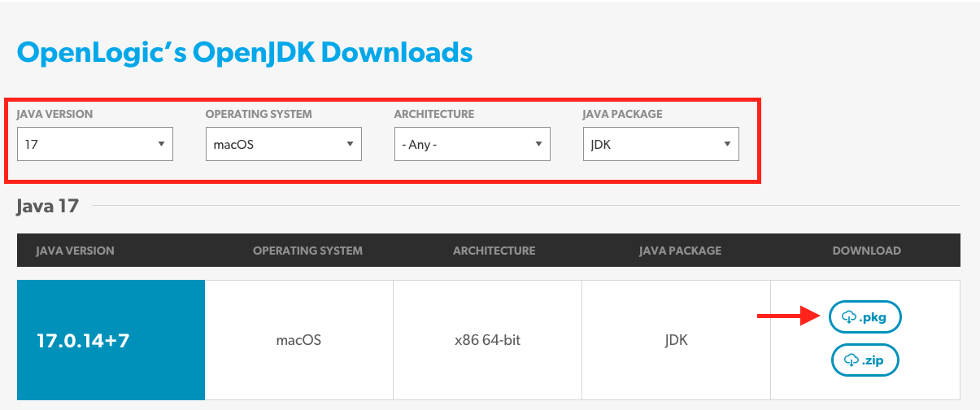Click the Operating System filter label

(x=259, y=114)
